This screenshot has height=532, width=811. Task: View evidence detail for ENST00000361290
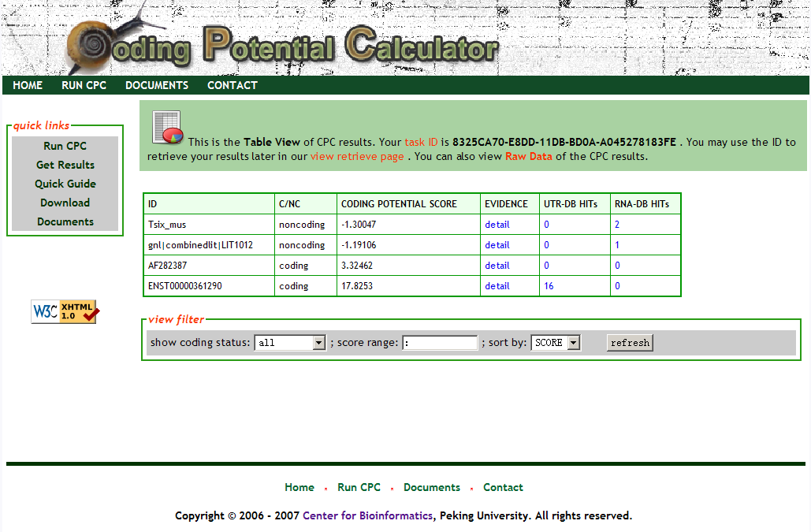(x=497, y=286)
